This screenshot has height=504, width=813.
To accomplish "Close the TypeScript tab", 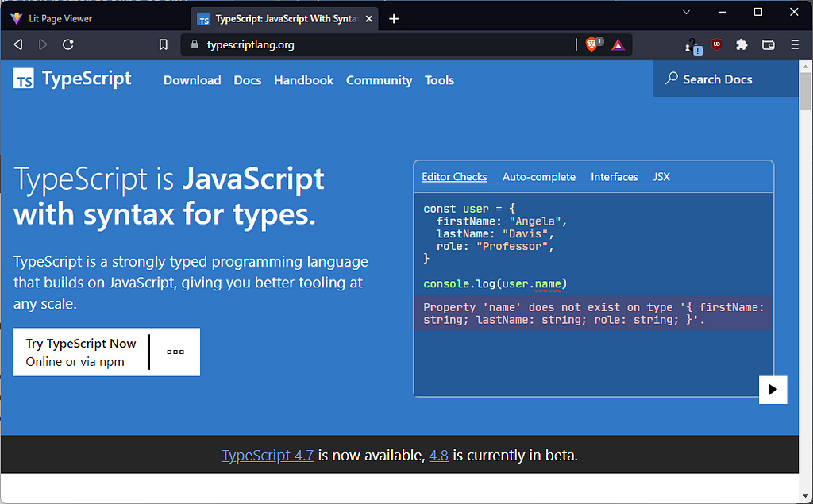I will pos(368,19).
